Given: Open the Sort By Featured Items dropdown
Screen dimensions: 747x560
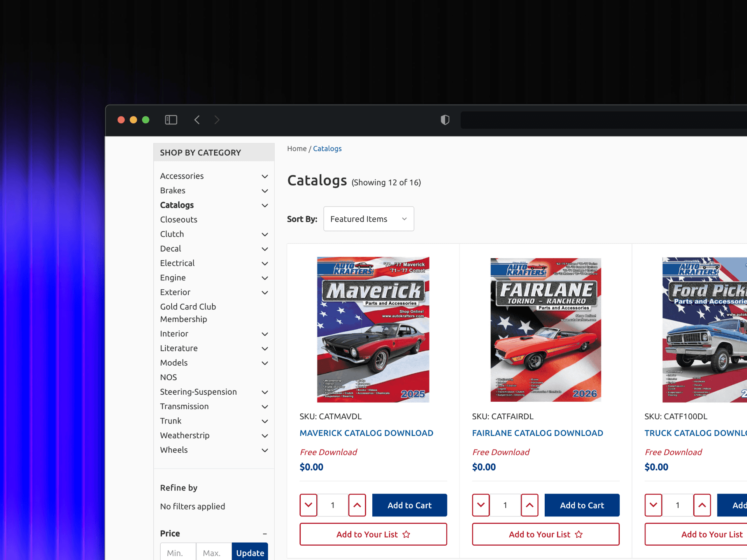Looking at the screenshot, I should coord(368,219).
